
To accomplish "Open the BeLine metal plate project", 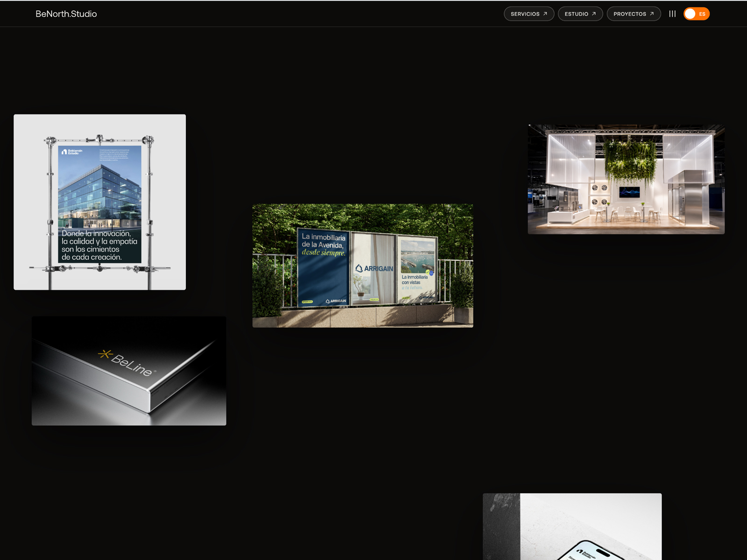I will [129, 371].
